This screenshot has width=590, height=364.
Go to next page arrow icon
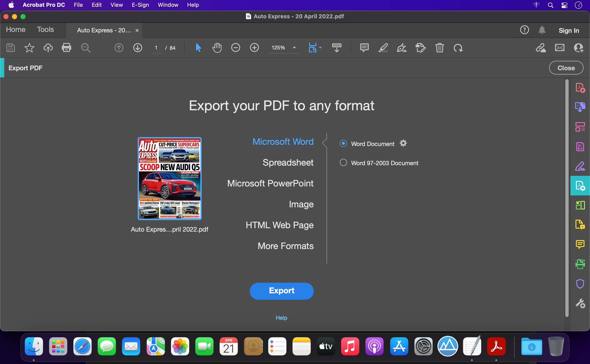pos(138,48)
